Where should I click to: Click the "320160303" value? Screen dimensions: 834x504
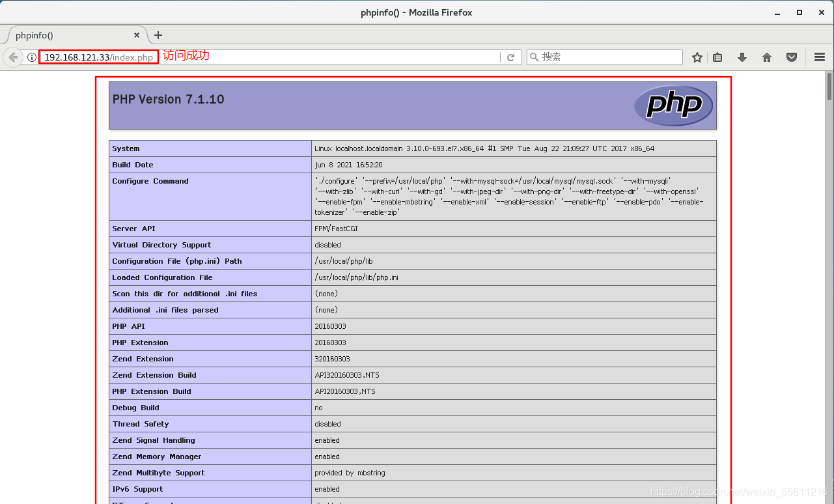(x=332, y=359)
